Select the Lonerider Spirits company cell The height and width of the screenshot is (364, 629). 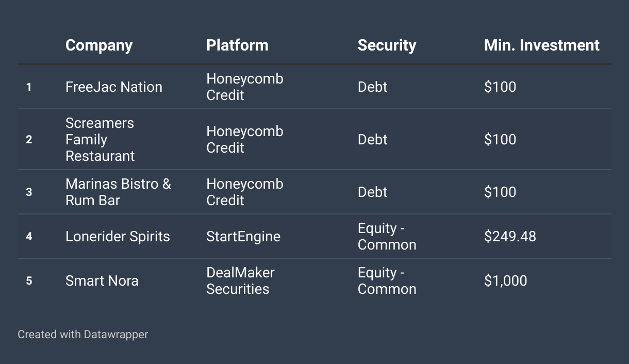tap(118, 237)
